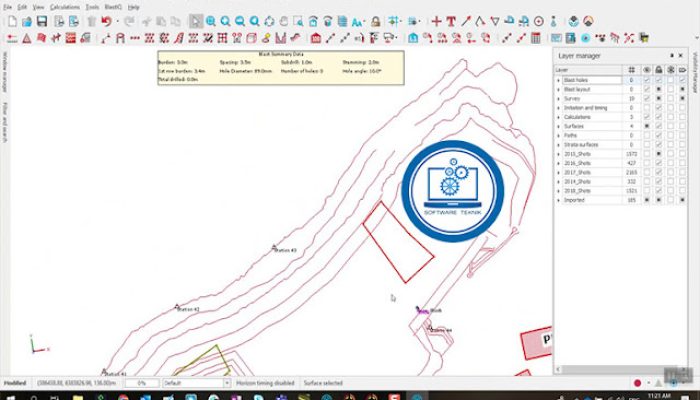Select the arrow pointer selection tool
This screenshot has height=400, width=700.
pyautogui.click(x=196, y=21)
